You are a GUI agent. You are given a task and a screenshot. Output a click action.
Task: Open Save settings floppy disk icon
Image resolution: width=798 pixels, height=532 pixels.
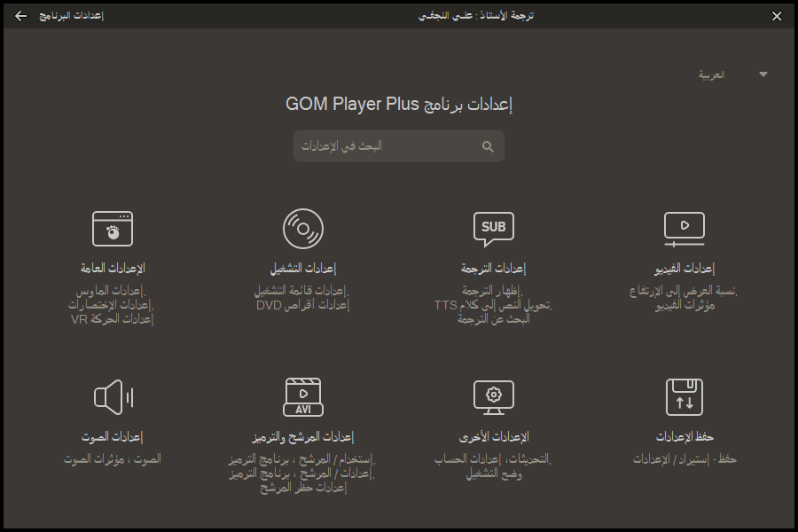(x=685, y=397)
